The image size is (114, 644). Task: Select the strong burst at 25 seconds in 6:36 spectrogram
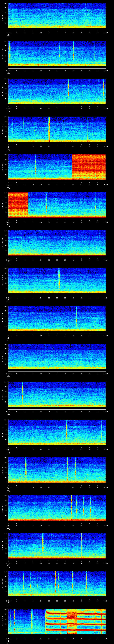[x=49, y=129]
